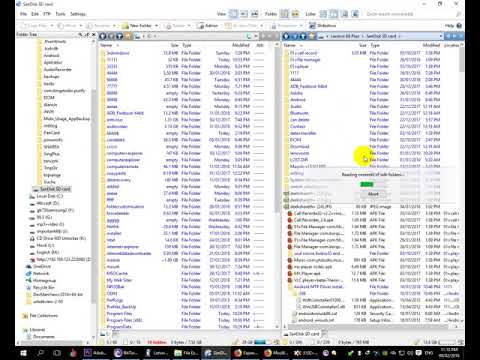Click the Rename toolbar button
Viewport: 480px width, 360px height.
pyautogui.click(x=98, y=26)
